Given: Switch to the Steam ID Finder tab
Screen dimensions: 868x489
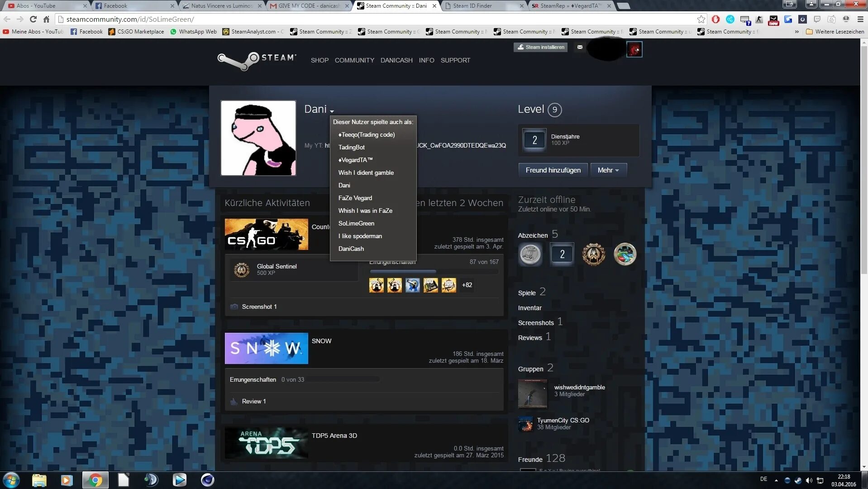Looking at the screenshot, I should point(484,6).
